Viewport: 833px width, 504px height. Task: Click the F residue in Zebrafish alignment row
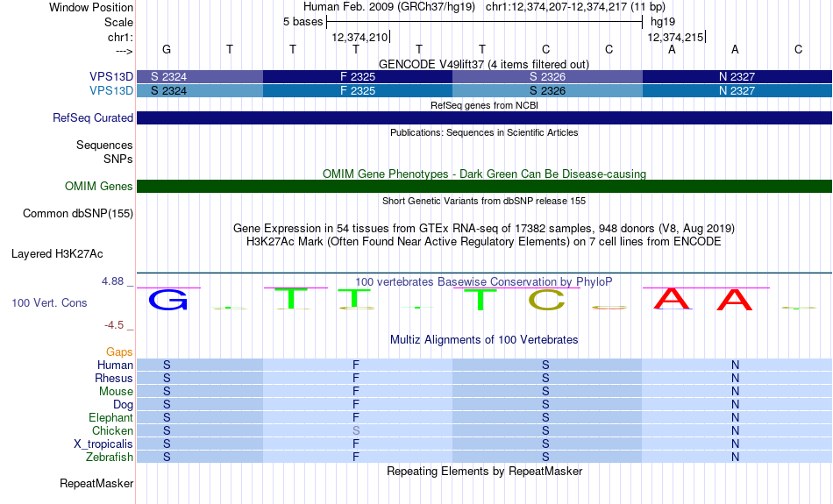[356, 457]
